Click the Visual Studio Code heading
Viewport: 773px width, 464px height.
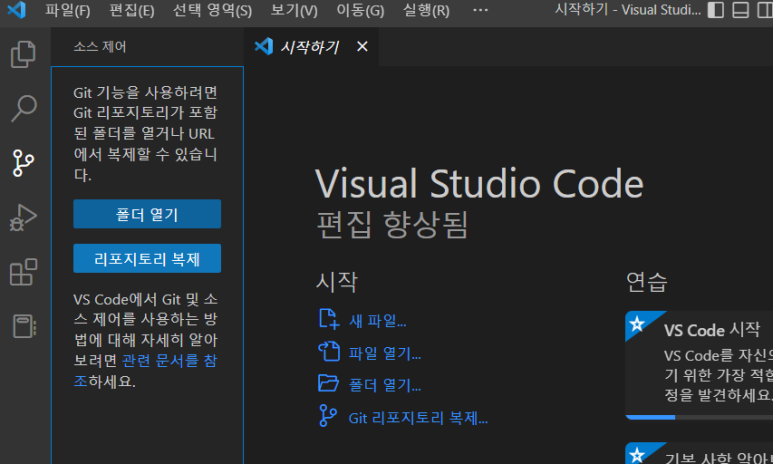[x=479, y=183]
